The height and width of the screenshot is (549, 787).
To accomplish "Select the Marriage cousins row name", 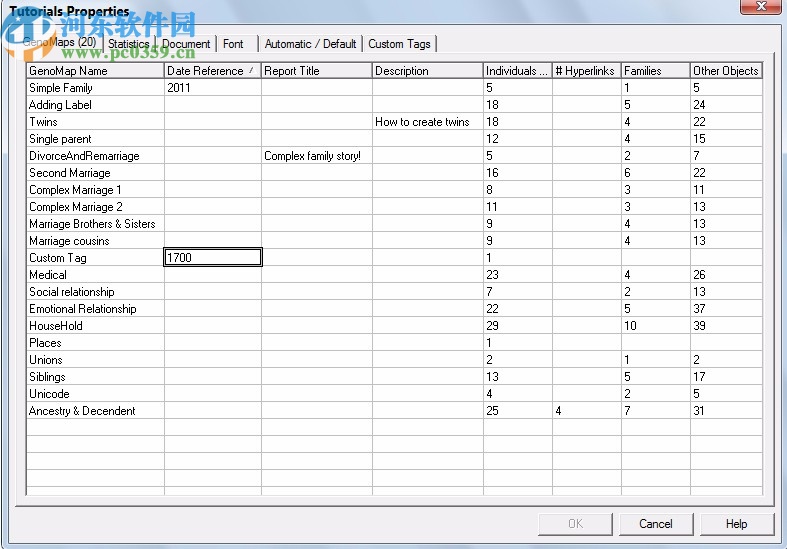I will coord(69,241).
